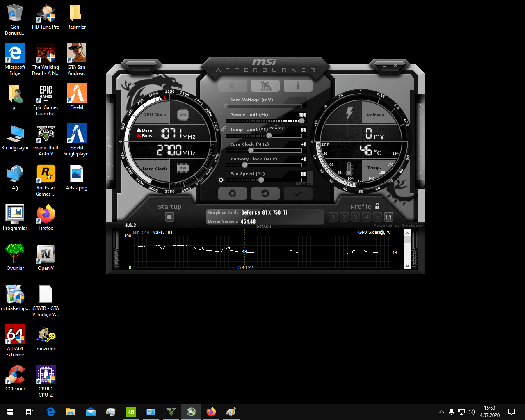Click the DETACH button of the monitor
The height and width of the screenshot is (420, 525).
264,226
